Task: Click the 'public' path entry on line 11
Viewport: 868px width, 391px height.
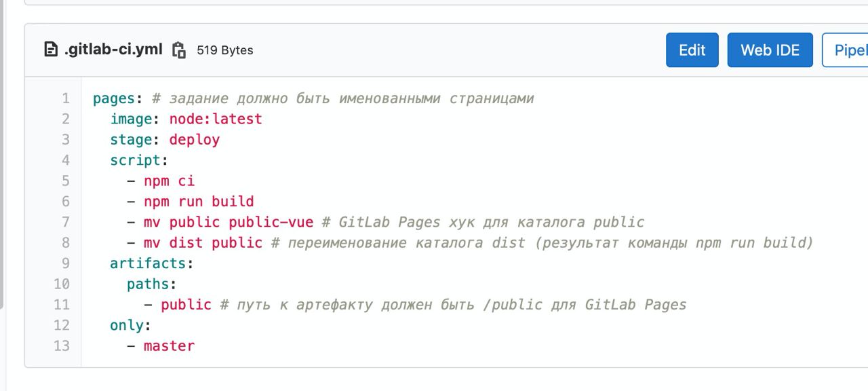Action: 186,305
